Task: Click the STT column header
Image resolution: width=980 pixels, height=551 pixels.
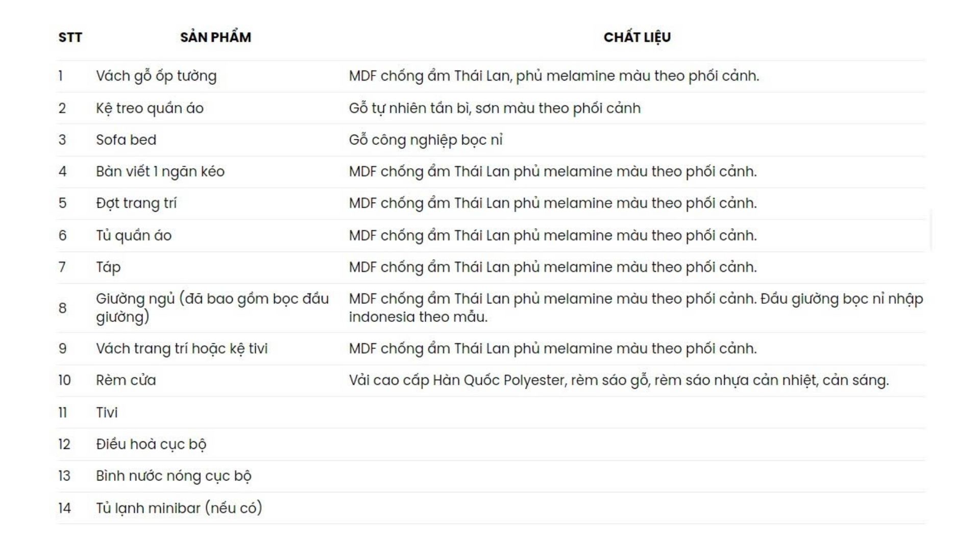Action: (x=70, y=37)
